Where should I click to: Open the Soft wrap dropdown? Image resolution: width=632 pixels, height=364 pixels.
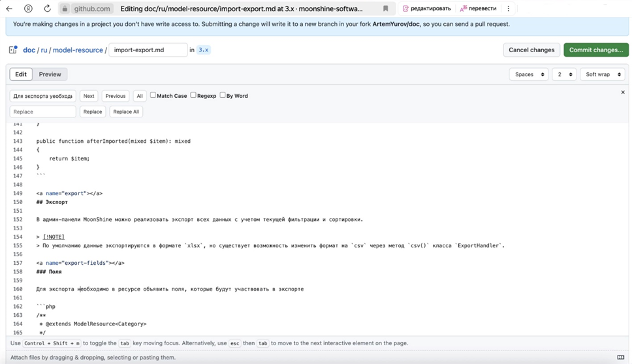click(x=603, y=74)
